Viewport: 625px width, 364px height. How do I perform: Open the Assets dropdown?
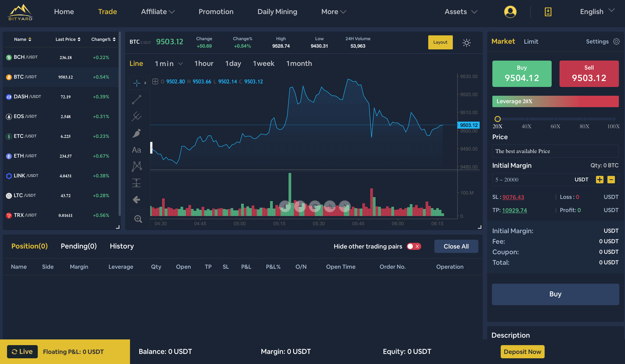461,12
